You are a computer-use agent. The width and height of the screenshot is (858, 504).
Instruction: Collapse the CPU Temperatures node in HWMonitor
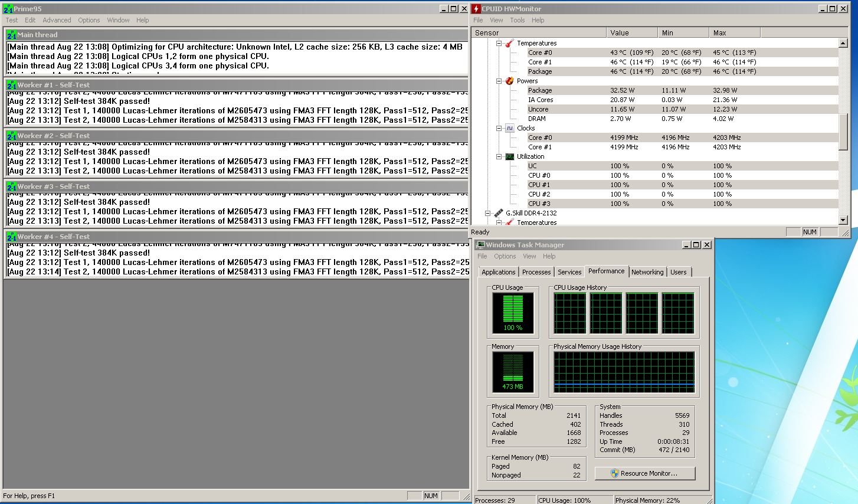click(x=499, y=43)
